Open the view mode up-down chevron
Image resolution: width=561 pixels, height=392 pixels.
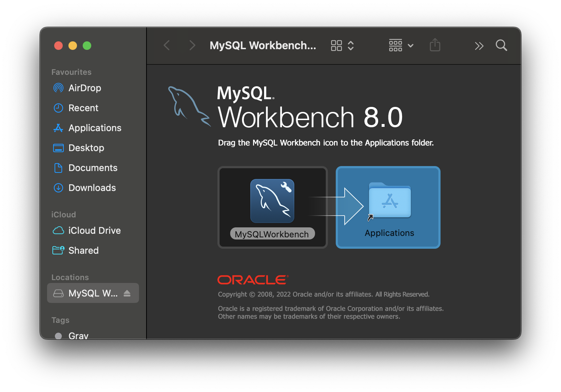point(351,46)
